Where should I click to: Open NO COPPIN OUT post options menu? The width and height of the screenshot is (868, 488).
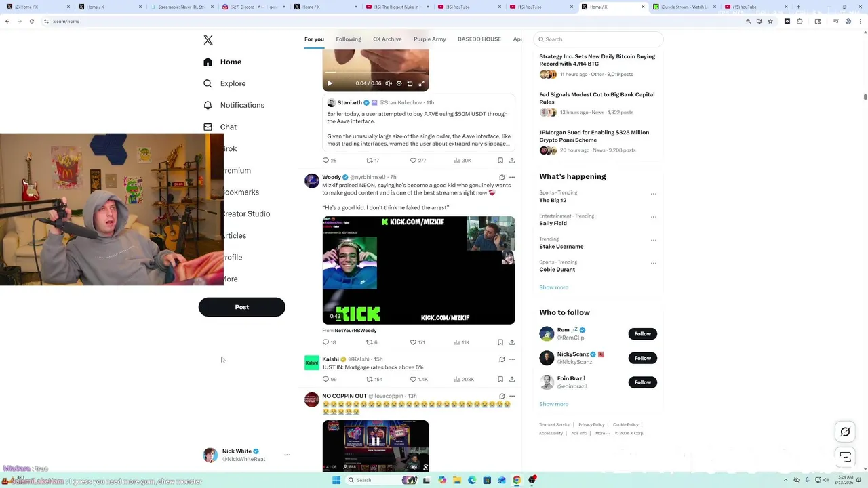tap(512, 396)
